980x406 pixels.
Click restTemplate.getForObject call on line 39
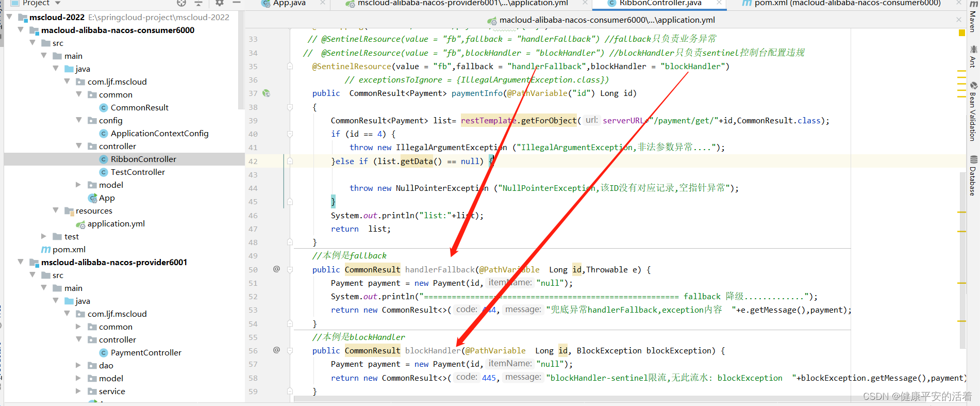[x=519, y=120]
